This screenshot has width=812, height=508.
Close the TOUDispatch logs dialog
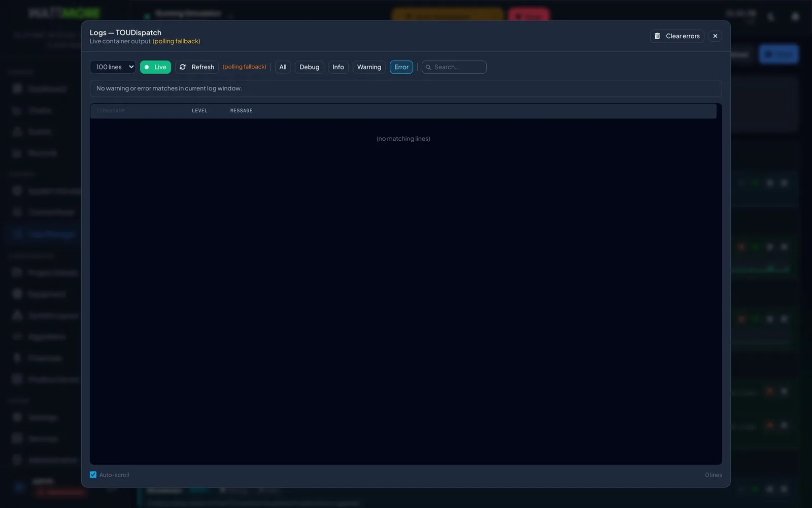715,36
